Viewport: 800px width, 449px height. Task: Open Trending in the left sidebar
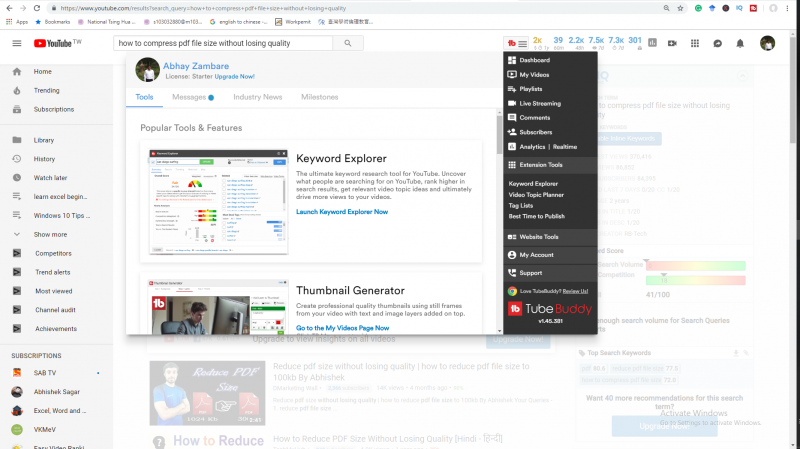tap(47, 90)
